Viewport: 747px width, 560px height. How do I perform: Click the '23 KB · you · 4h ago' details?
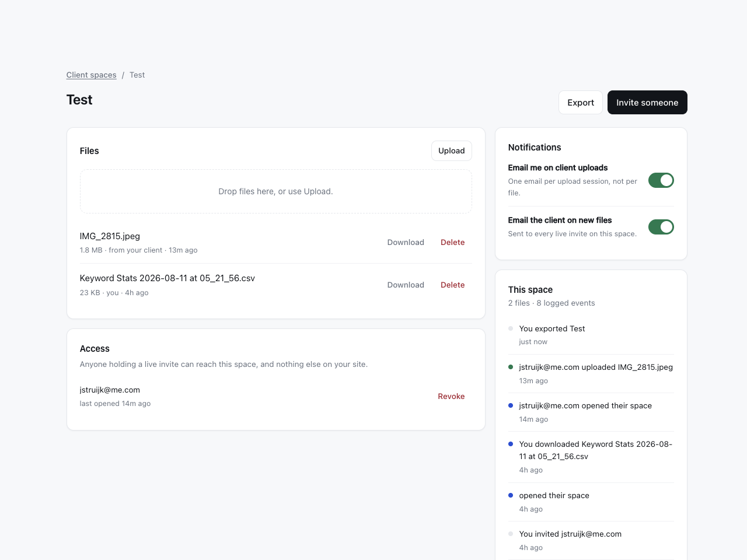(x=114, y=293)
